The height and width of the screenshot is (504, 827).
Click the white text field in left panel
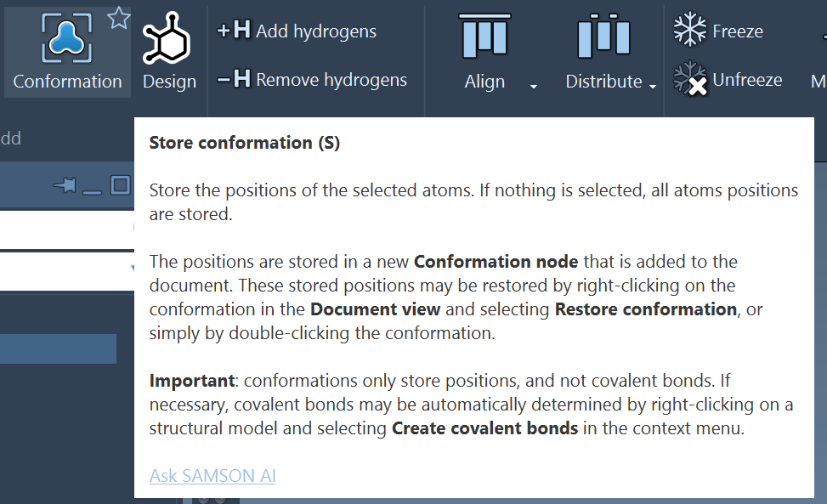point(66,229)
